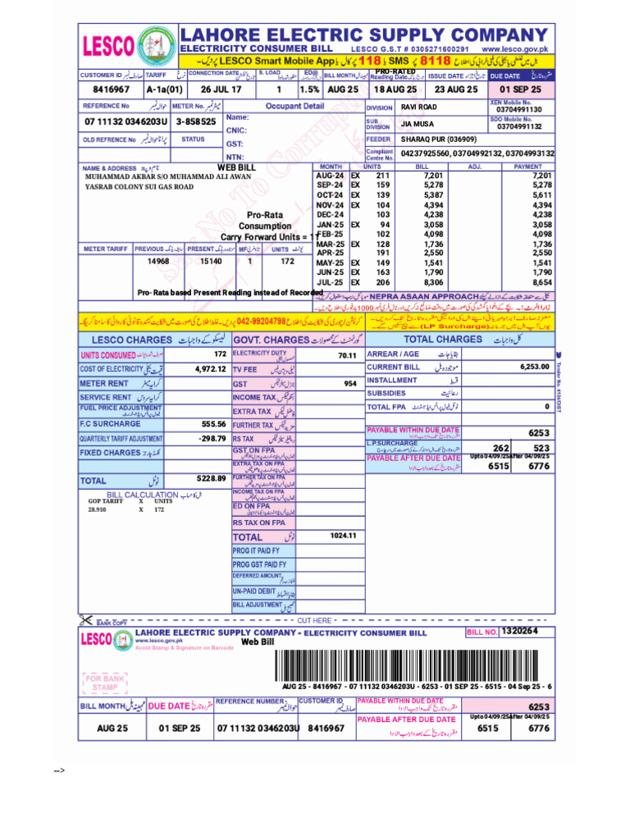
Task: Select electricity duty '70.11'
Action: (347, 356)
